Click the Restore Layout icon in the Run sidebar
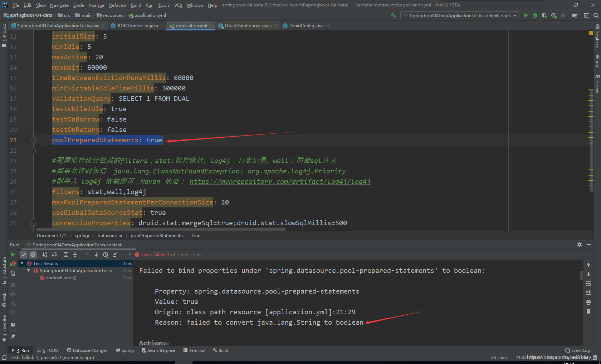This screenshot has width=601, height=364. click(13, 325)
